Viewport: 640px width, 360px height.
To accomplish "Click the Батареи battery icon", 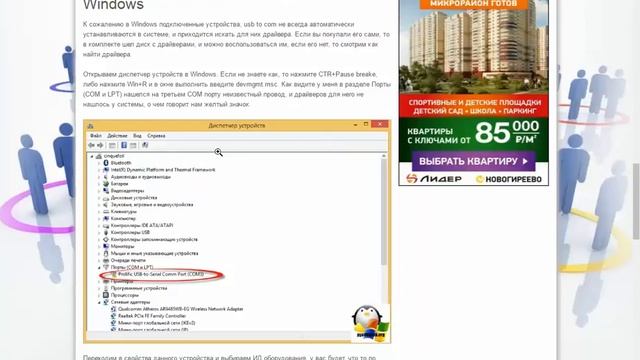I will [x=106, y=184].
